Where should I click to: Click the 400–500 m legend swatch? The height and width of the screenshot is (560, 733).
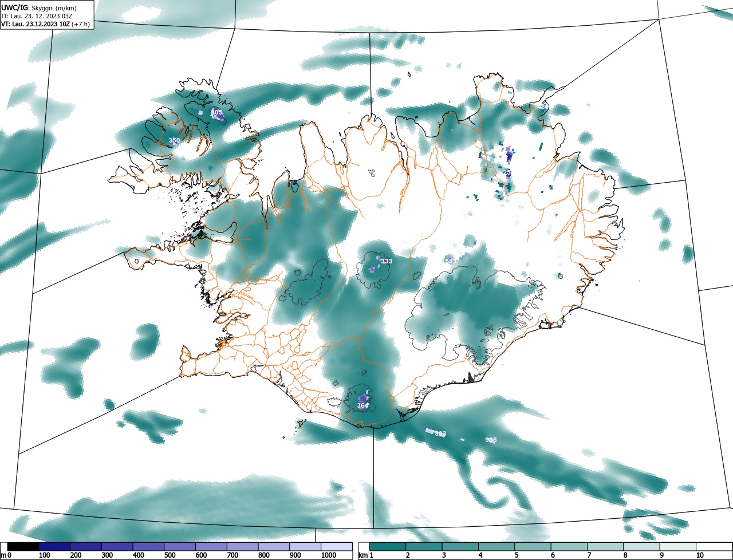click(148, 547)
